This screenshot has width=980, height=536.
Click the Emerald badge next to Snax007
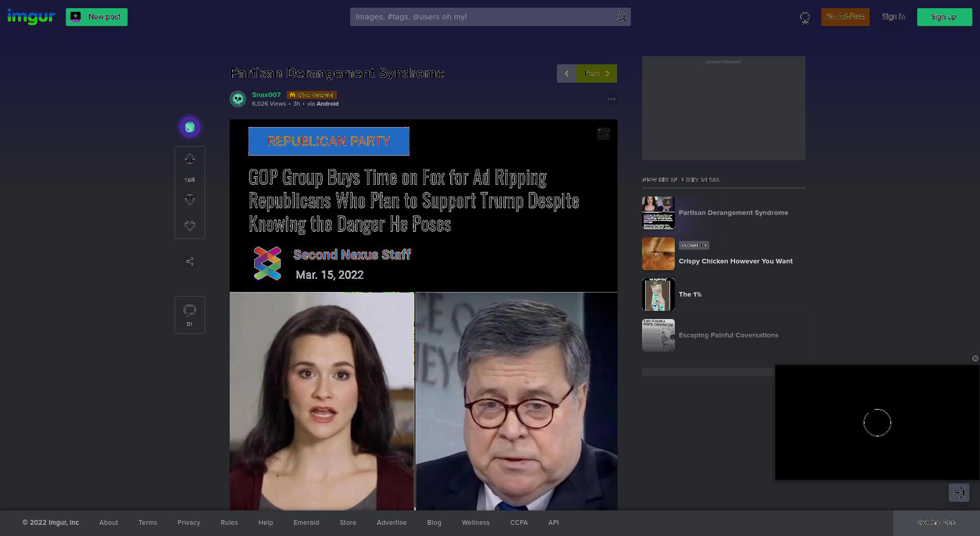(311, 95)
